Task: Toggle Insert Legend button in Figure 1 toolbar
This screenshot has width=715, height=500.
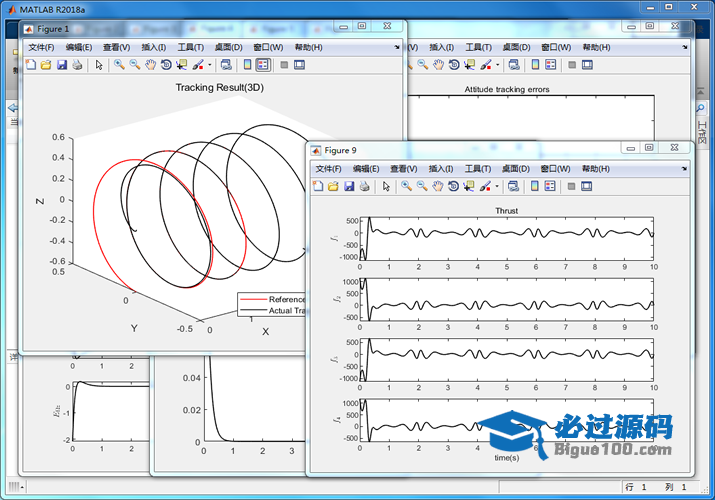Action: (262, 65)
